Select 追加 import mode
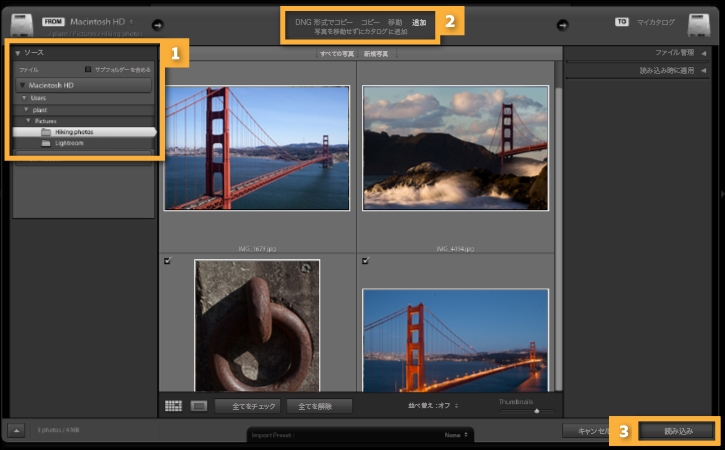The image size is (725, 450). click(419, 22)
